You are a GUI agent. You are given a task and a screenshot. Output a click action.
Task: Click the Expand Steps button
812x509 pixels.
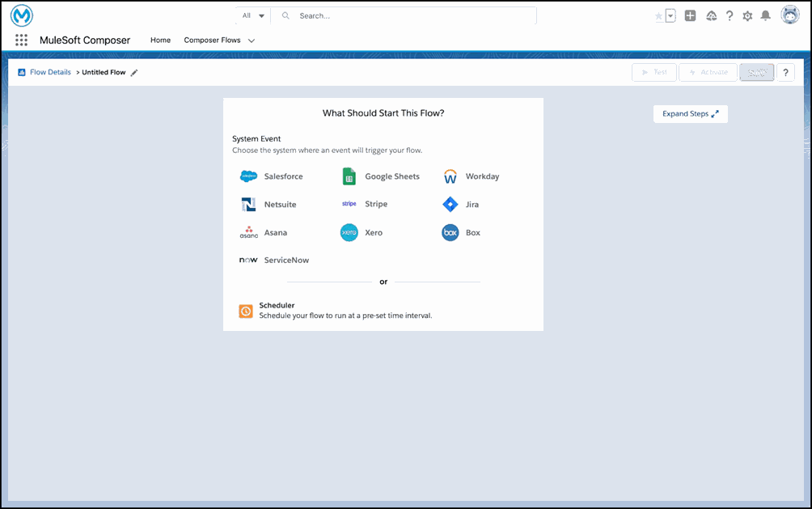tap(690, 114)
